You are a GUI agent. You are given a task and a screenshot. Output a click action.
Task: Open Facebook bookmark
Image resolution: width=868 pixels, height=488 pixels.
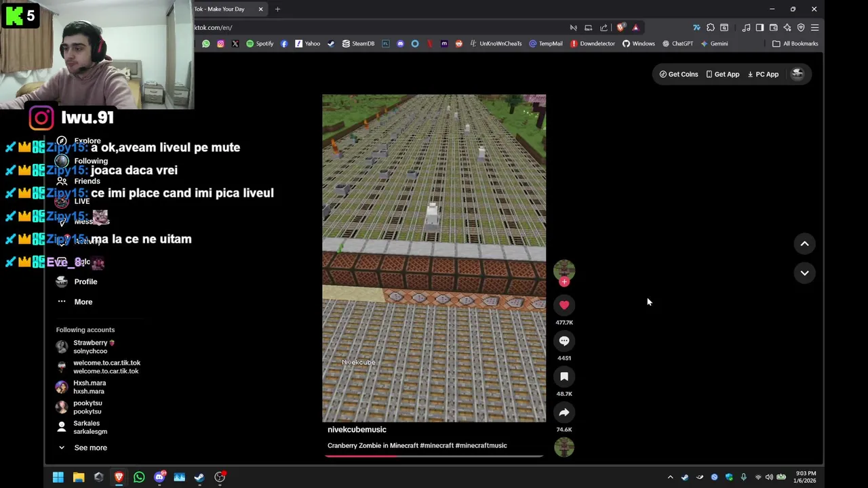(283, 43)
